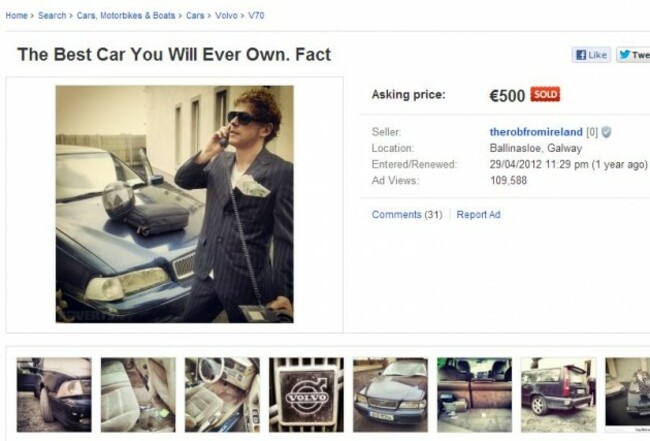Select the damaged front bumper thumbnail
Viewport: 650px width, 441px height.
coord(54,395)
